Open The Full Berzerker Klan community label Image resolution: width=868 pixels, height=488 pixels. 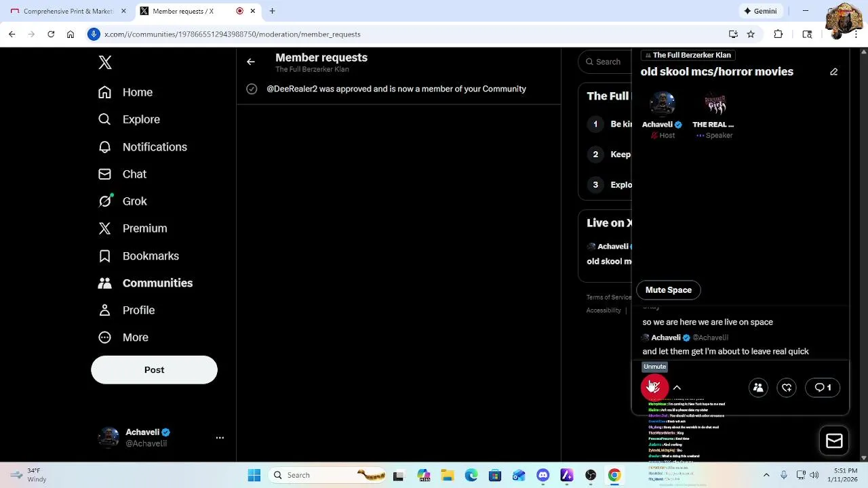[688, 55]
